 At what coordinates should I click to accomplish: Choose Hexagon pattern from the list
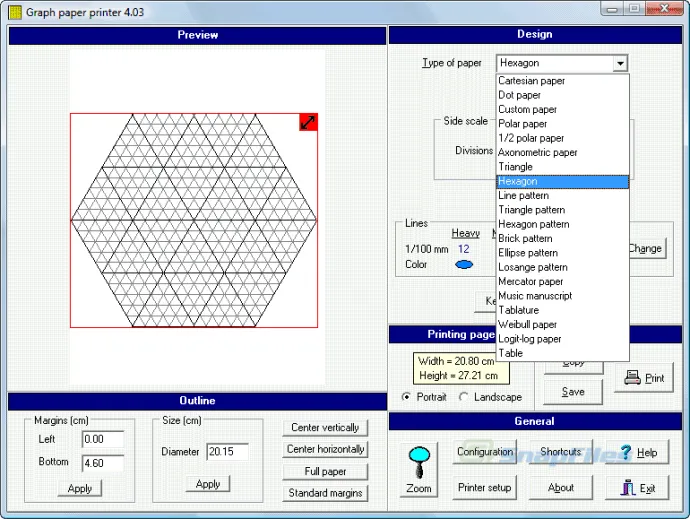coord(562,224)
